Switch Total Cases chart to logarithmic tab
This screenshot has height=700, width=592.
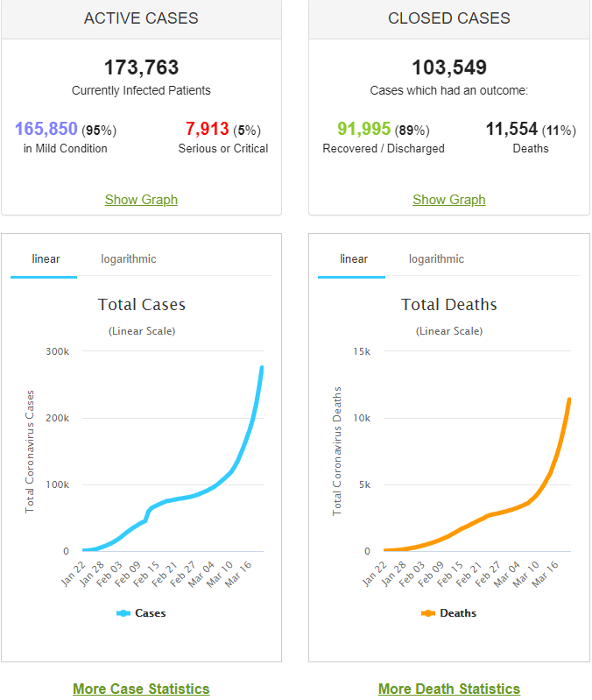pyautogui.click(x=129, y=259)
